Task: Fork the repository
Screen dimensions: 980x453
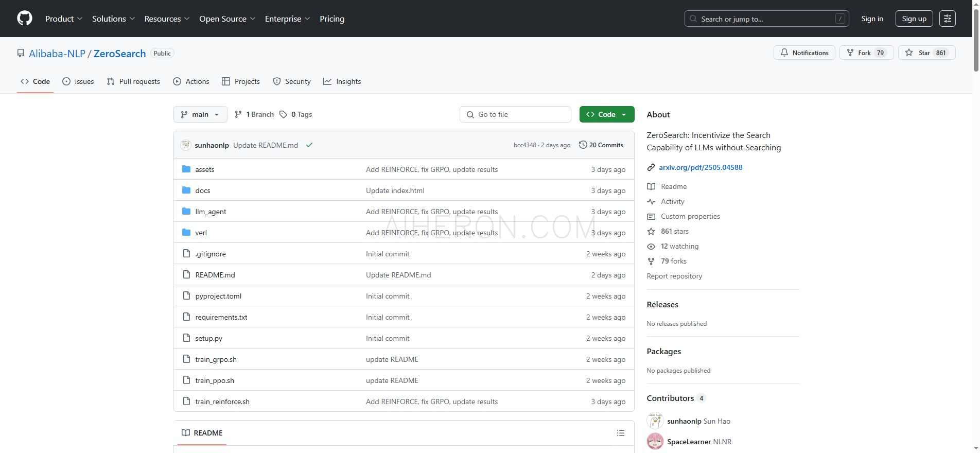Action: (866, 53)
